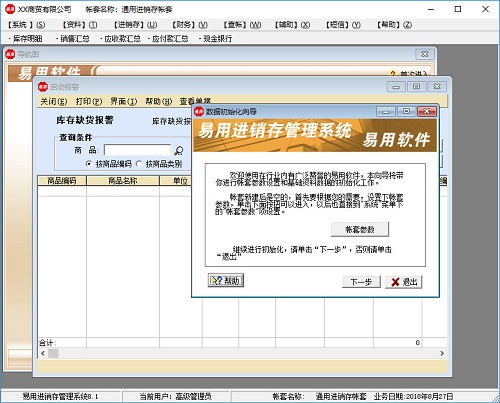Screen dimensions: 500x403
Task: Focus the 商品 query input field
Action: click(x=137, y=150)
